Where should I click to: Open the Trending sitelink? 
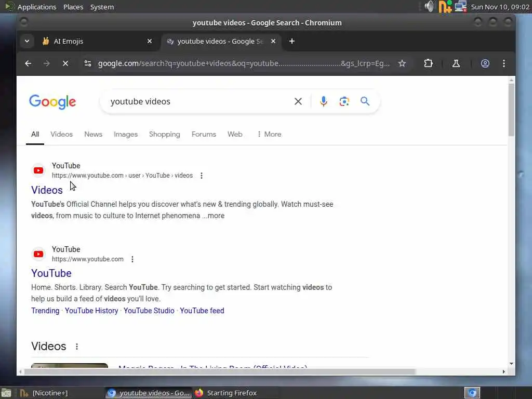(45, 311)
